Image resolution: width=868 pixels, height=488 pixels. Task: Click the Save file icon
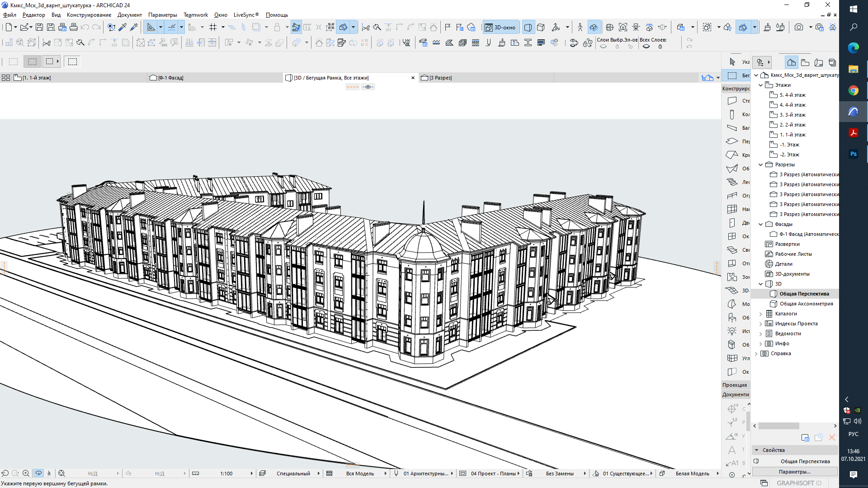tap(39, 27)
